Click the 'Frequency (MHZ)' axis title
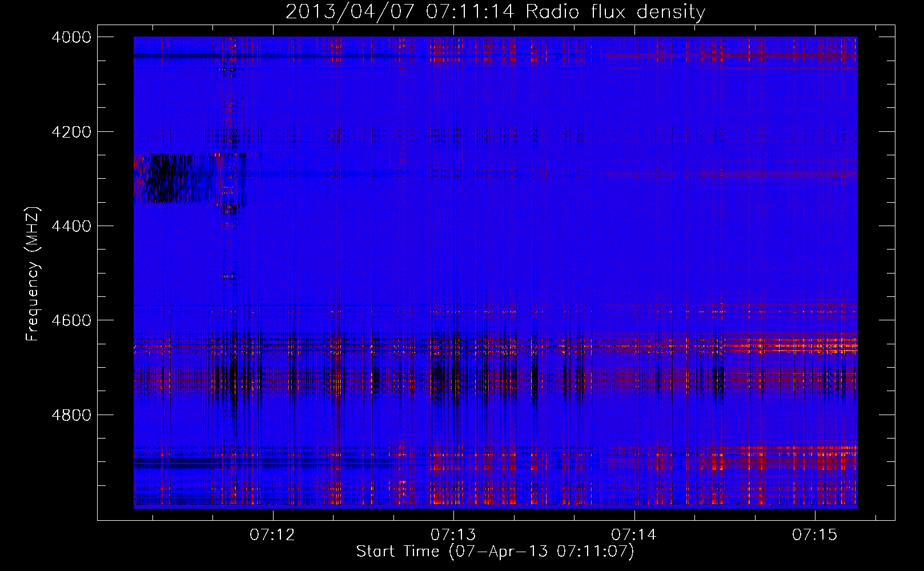Viewport: 924px width, 571px height. [33, 274]
